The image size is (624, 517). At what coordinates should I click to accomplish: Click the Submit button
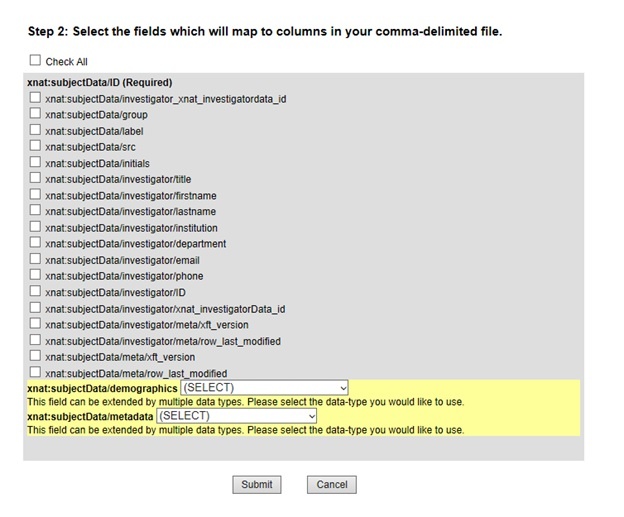[257, 484]
